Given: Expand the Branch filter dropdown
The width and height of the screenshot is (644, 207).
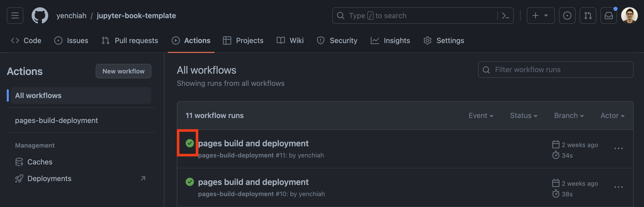Looking at the screenshot, I should coord(569,116).
